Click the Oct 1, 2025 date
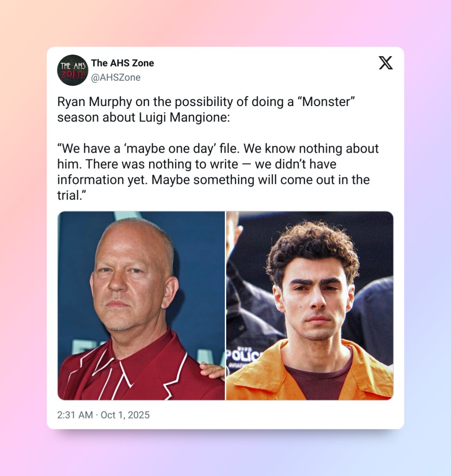Screen dimensions: 451x476 125,415
